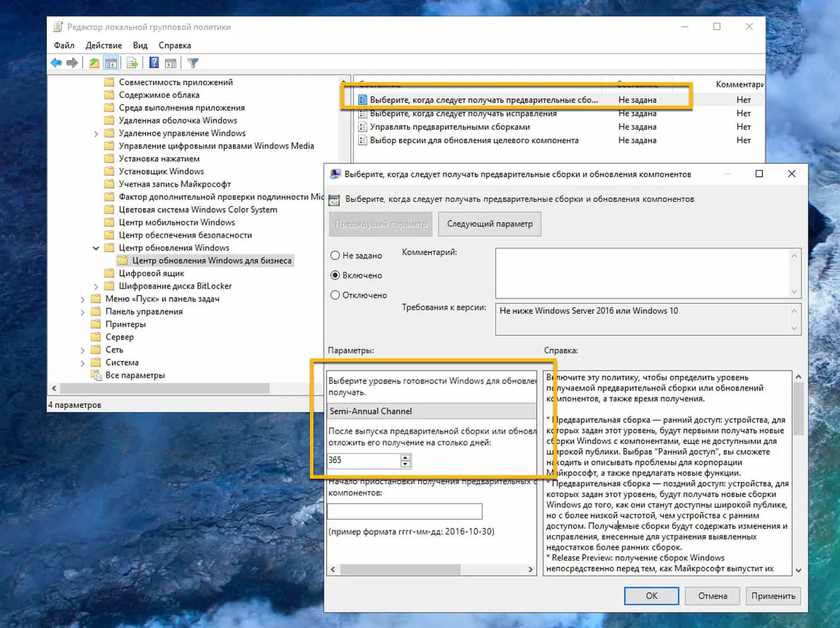Open the 'Вид' menu

140,45
